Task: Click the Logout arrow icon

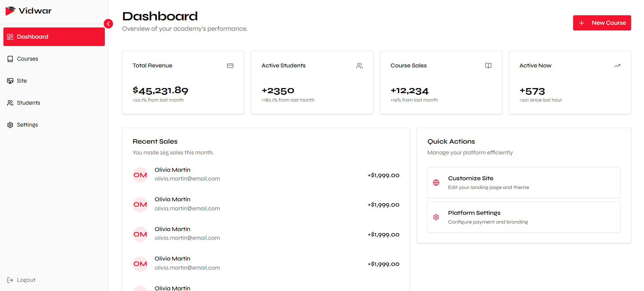Action: click(10, 280)
